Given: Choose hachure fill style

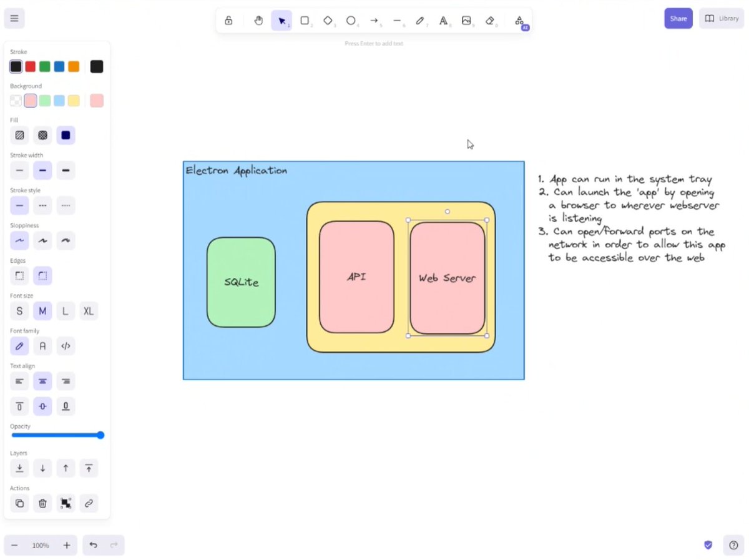Looking at the screenshot, I should [x=19, y=135].
